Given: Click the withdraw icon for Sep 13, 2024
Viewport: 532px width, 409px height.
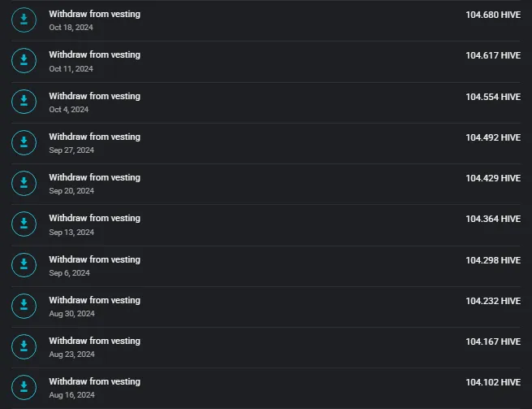Looking at the screenshot, I should tap(24, 224).
